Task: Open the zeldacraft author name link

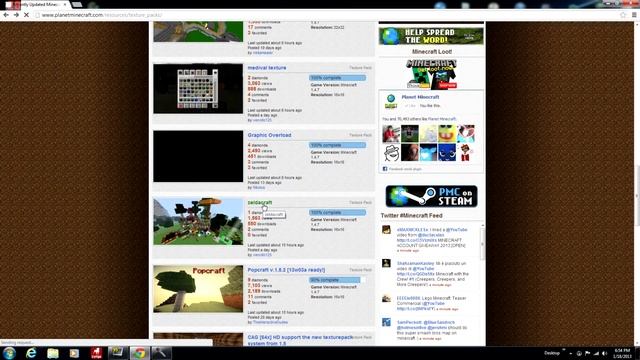Action: point(262,255)
